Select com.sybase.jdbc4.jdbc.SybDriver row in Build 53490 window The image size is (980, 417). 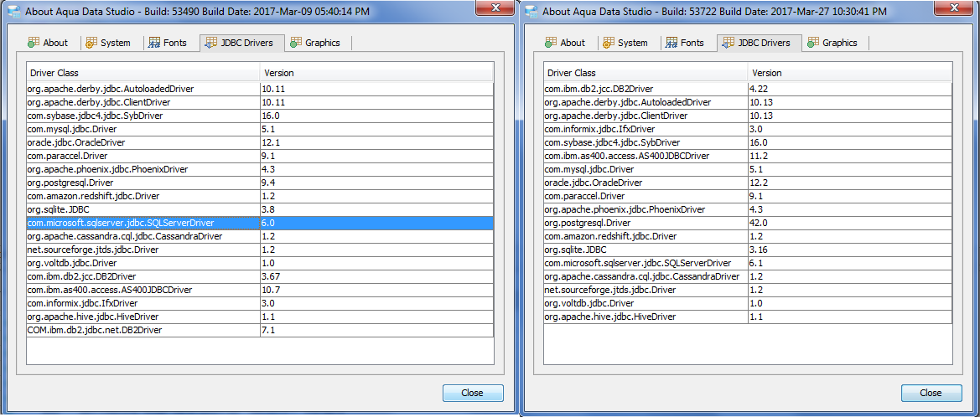[260, 116]
